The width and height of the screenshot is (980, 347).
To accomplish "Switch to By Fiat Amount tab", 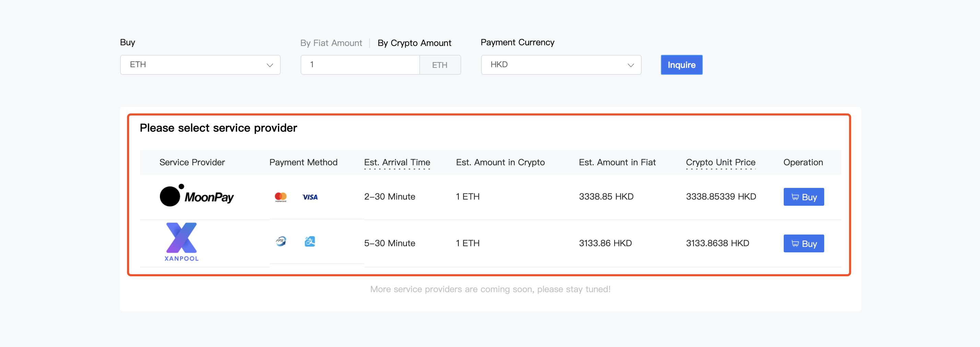I will point(330,43).
